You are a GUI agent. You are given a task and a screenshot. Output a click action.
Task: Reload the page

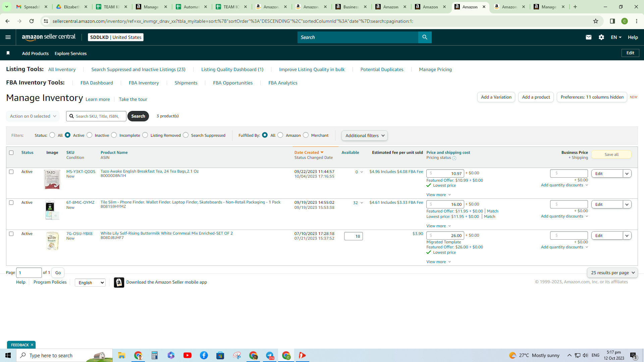32,21
